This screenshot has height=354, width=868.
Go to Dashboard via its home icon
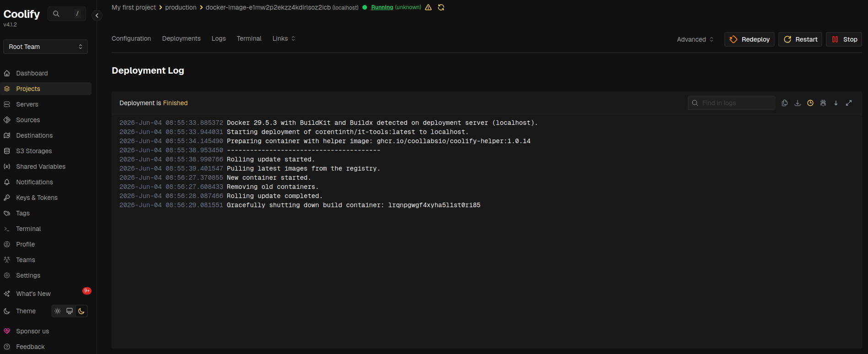[7, 73]
